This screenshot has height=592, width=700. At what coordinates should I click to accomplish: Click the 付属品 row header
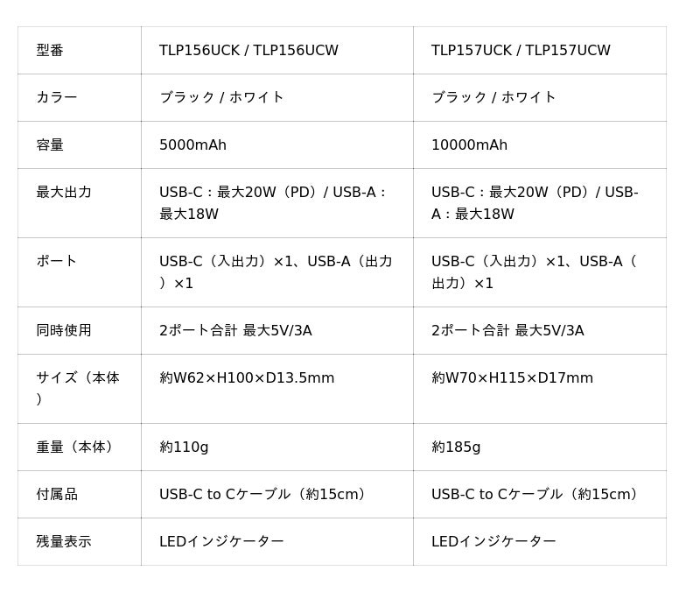coord(57,494)
